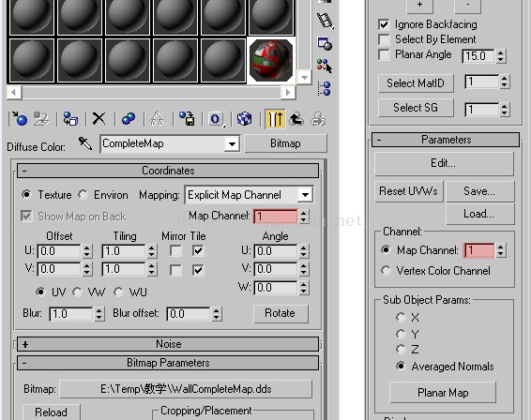This screenshot has width=531, height=420.
Task: Click Planar Map button
Action: pos(443,393)
